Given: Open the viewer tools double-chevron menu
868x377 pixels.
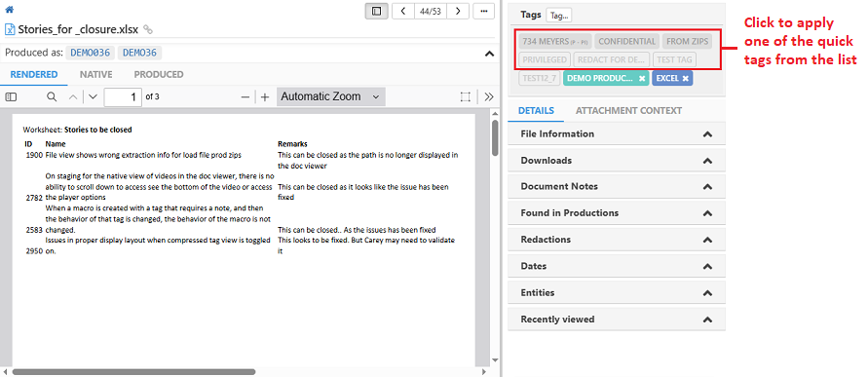Looking at the screenshot, I should 489,96.
